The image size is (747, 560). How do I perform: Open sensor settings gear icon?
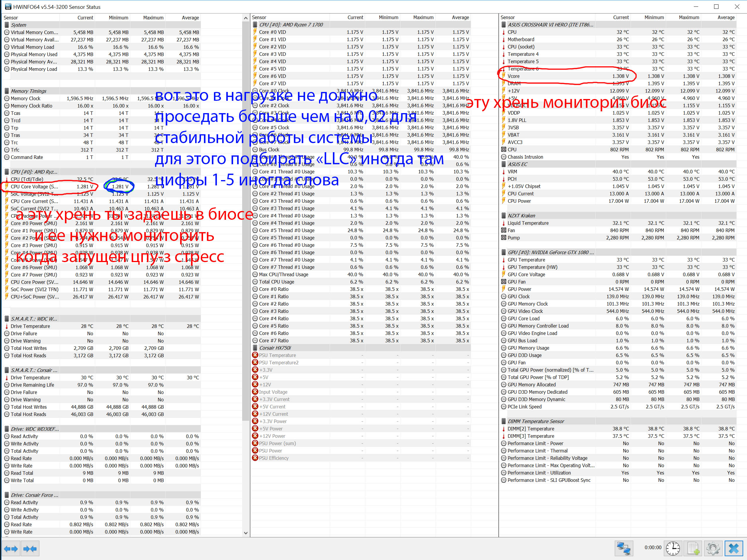pyautogui.click(x=713, y=548)
